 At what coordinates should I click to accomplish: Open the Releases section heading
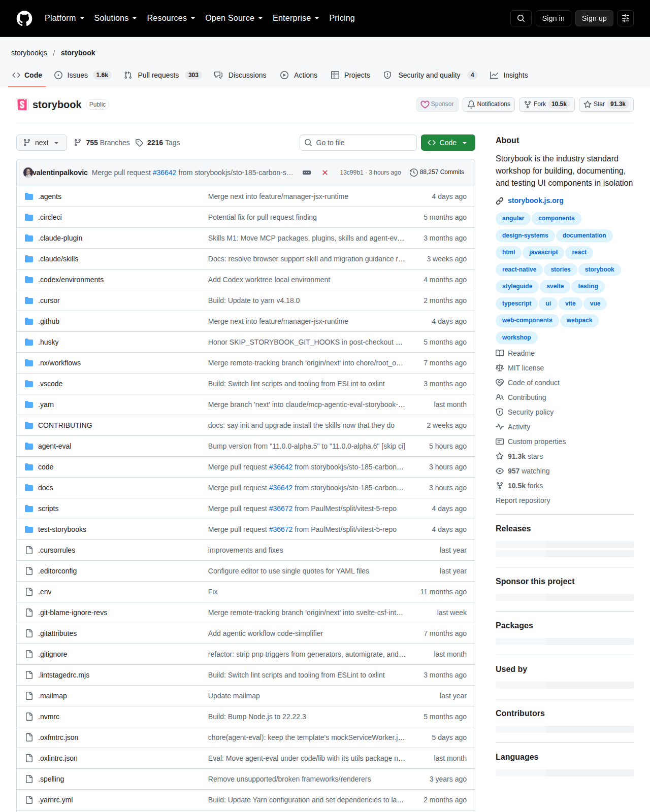click(x=513, y=528)
